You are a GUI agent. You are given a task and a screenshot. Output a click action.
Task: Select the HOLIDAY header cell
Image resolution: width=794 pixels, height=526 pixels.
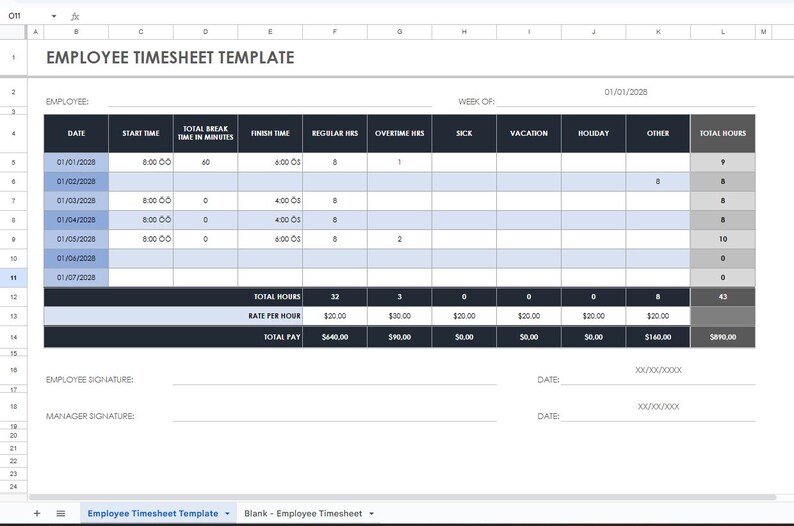point(593,134)
